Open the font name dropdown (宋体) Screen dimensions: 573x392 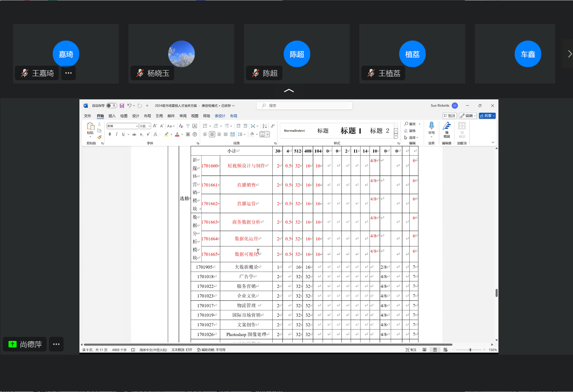pos(137,126)
